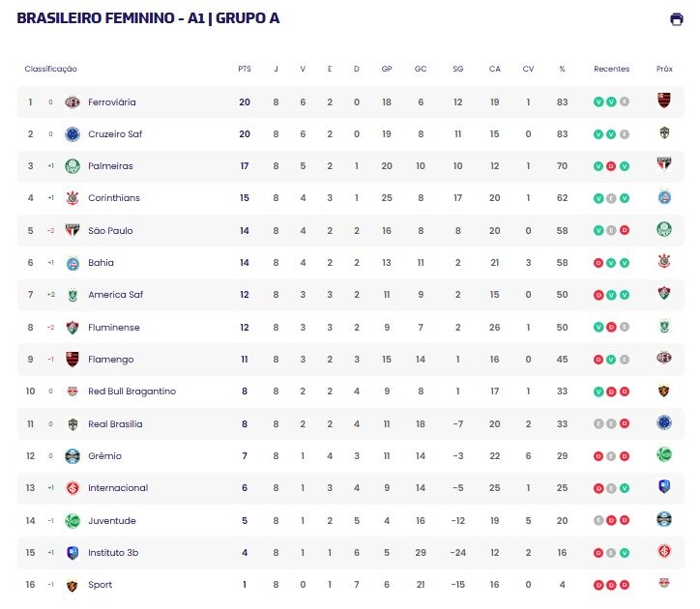Click red defeat badge in Palmeiras recent results

(611, 166)
